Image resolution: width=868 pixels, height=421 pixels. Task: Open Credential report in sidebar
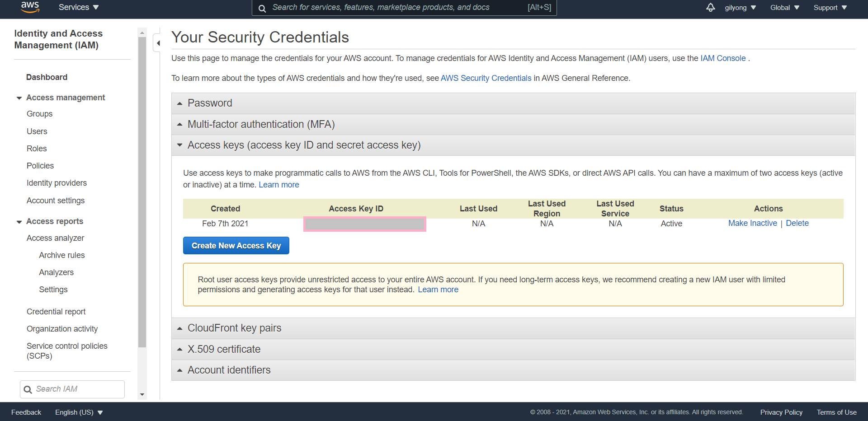click(x=56, y=312)
